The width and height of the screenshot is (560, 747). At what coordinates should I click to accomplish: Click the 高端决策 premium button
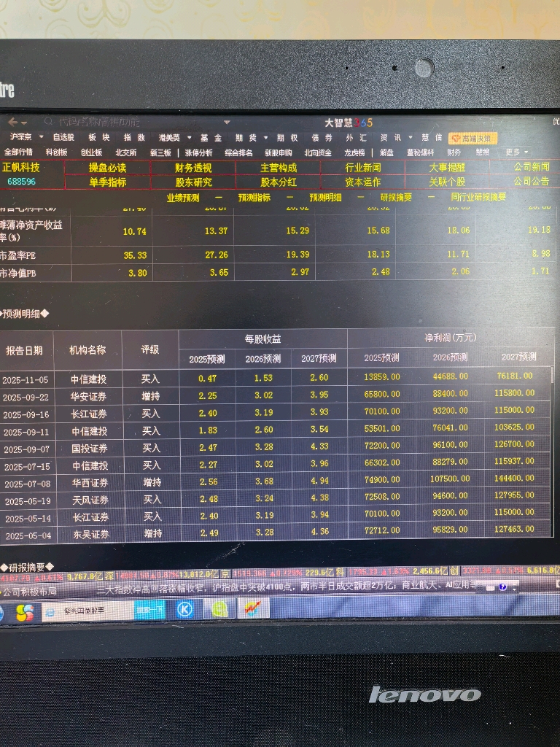coord(472,138)
